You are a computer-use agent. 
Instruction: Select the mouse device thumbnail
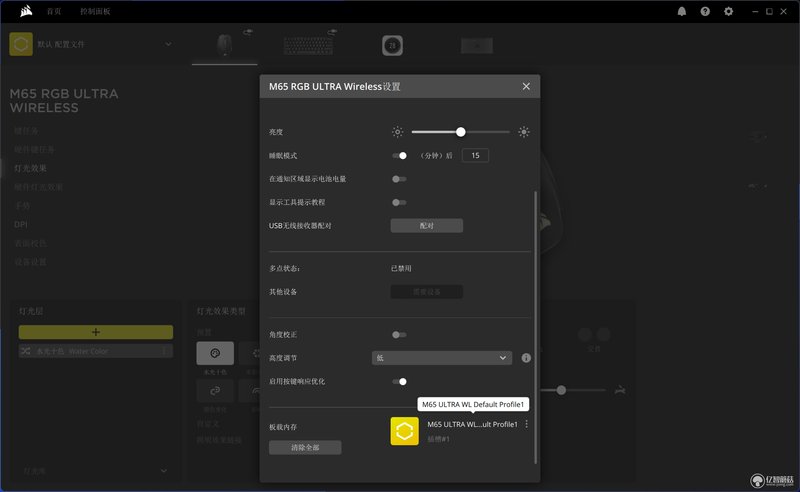click(x=224, y=45)
